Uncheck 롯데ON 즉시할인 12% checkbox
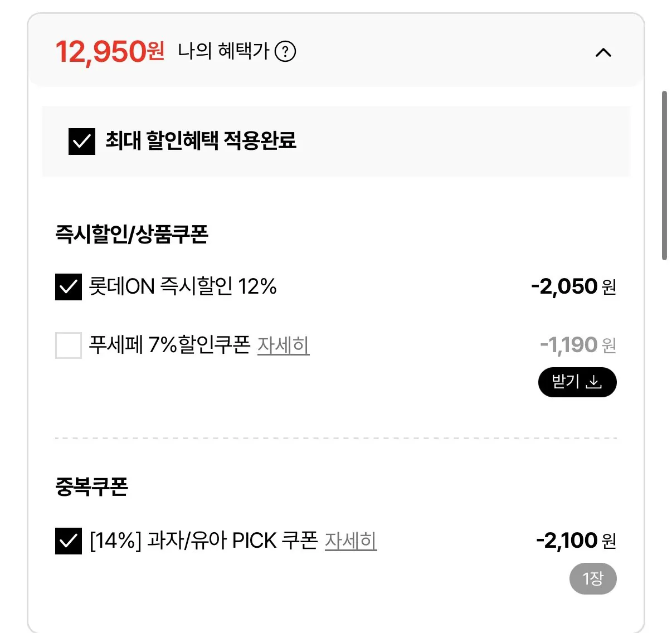 [x=69, y=287]
